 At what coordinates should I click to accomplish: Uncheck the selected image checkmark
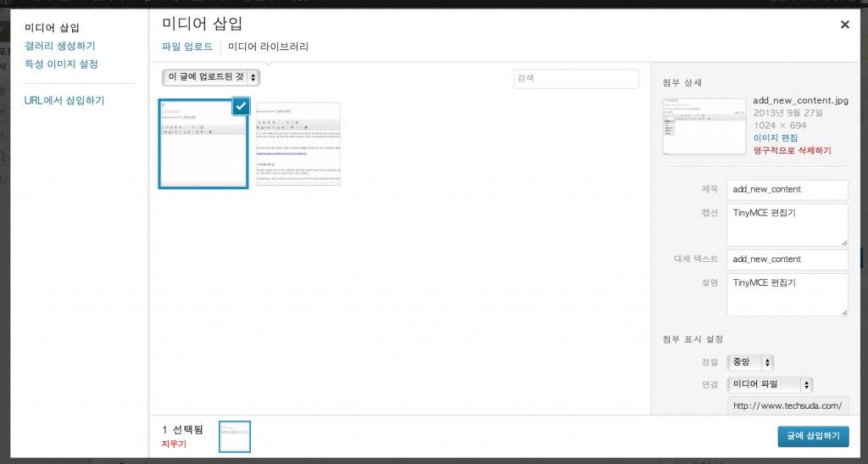pyautogui.click(x=241, y=106)
